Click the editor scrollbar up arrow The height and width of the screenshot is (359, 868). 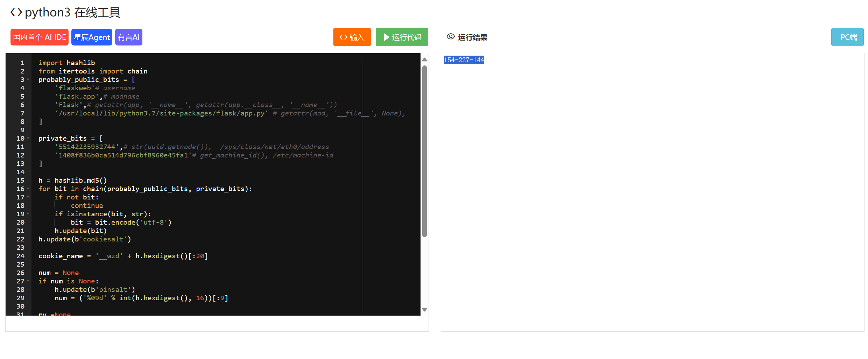point(424,59)
